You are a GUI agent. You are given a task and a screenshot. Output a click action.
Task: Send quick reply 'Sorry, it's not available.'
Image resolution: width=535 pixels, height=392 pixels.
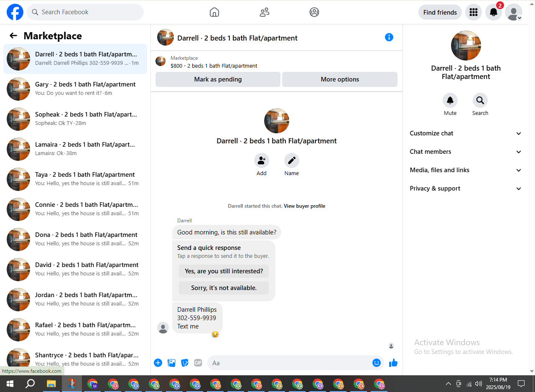pyautogui.click(x=224, y=288)
